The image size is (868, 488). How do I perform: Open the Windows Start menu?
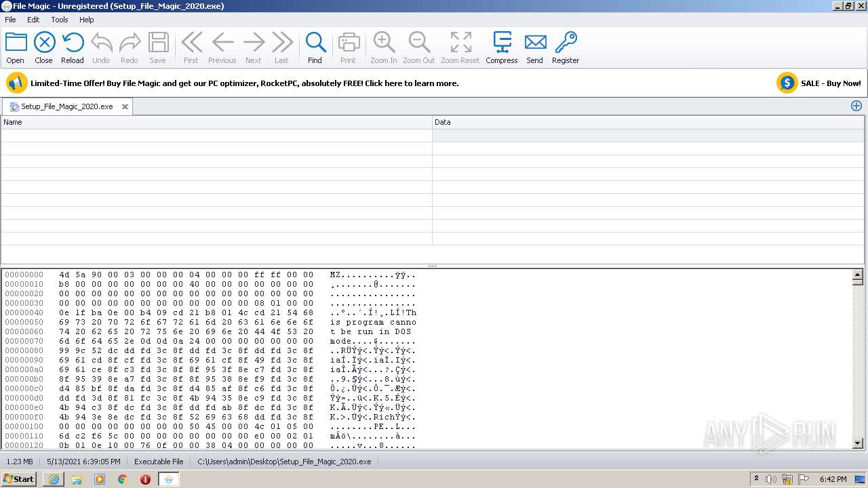coord(18,479)
